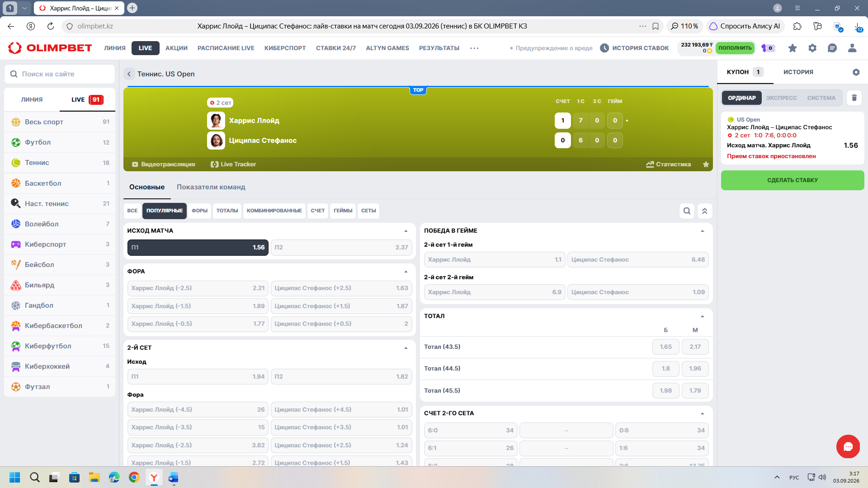This screenshot has height=488, width=868.
Task: Open the Baseball bat icon
Action: click(16, 265)
